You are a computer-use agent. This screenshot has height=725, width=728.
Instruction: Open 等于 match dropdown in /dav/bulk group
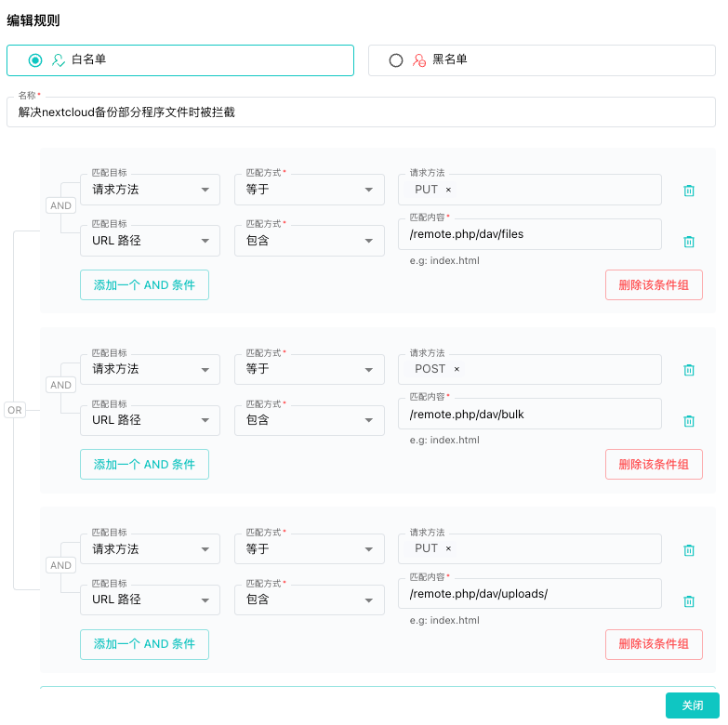point(310,369)
